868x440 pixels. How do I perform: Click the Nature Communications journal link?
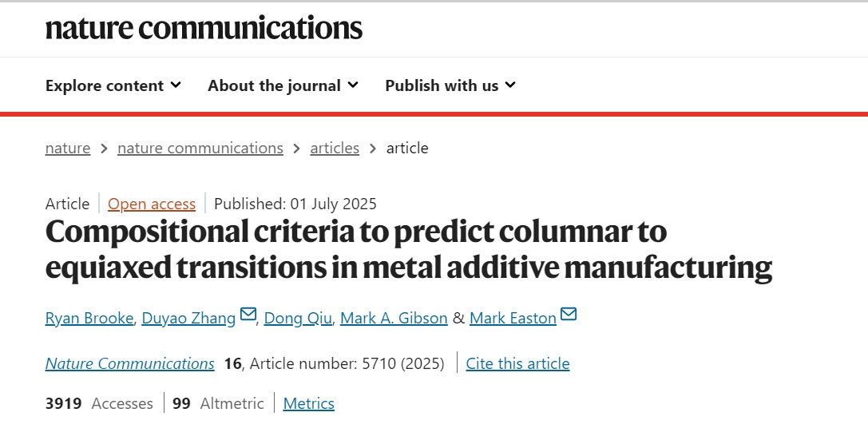click(x=130, y=363)
